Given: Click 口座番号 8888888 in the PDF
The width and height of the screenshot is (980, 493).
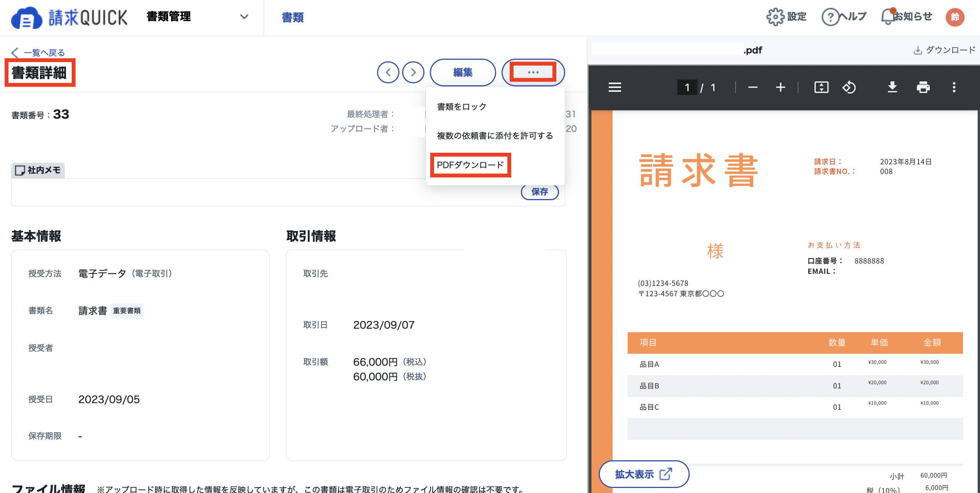Looking at the screenshot, I should tap(846, 261).
